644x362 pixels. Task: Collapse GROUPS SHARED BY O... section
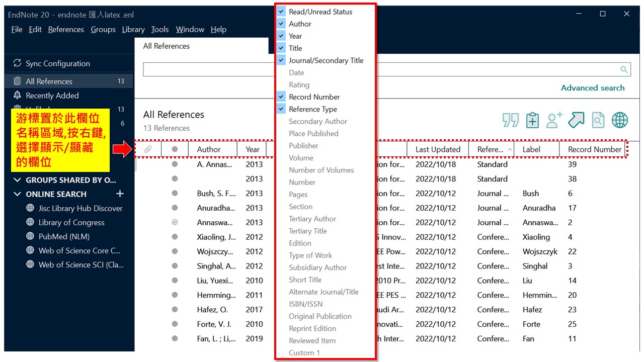[x=18, y=180]
